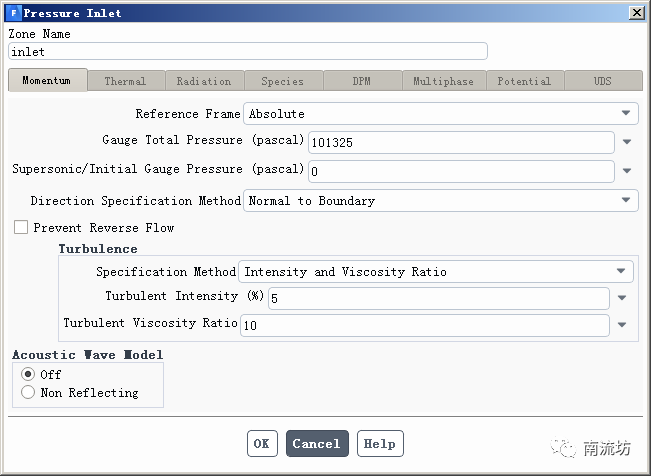651x476 pixels.
Task: Click the Fluent icon in the title bar
Action: (13, 13)
